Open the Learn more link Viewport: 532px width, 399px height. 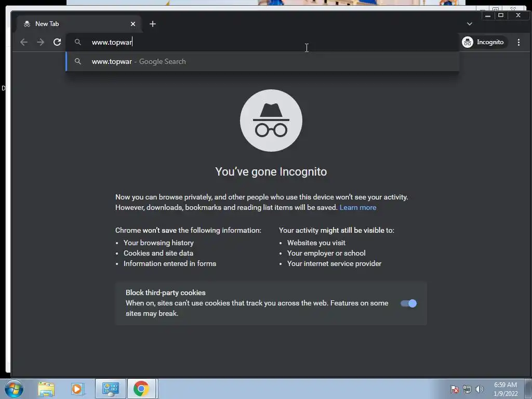pyautogui.click(x=358, y=207)
